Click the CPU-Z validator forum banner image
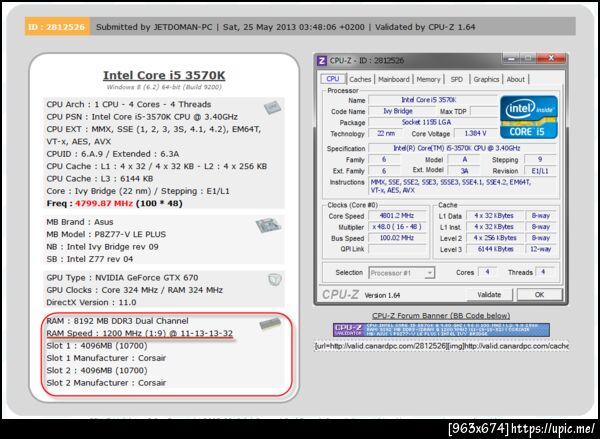 [441, 330]
